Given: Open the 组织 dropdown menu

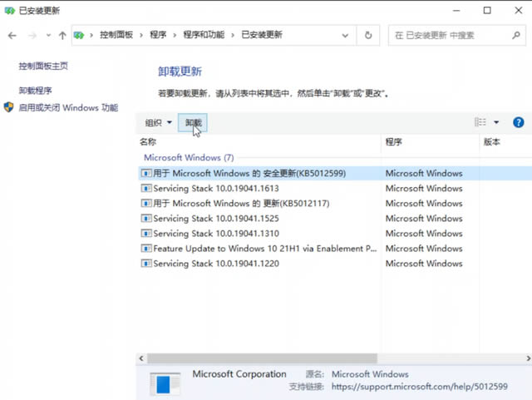Looking at the screenshot, I should coord(159,122).
